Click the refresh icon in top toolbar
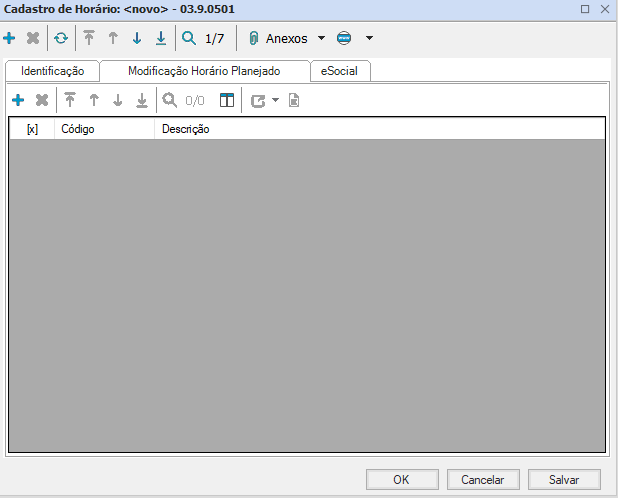This screenshot has height=499, width=618. pyautogui.click(x=61, y=39)
